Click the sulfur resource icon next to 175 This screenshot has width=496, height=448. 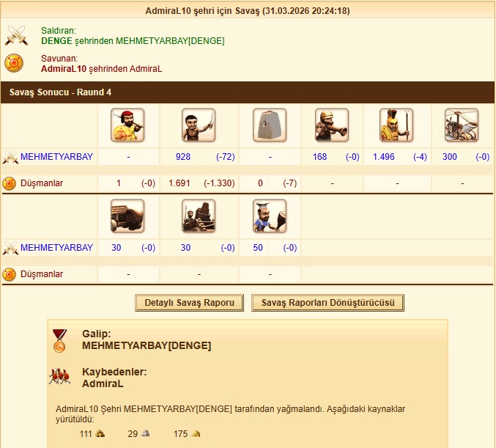tap(196, 433)
